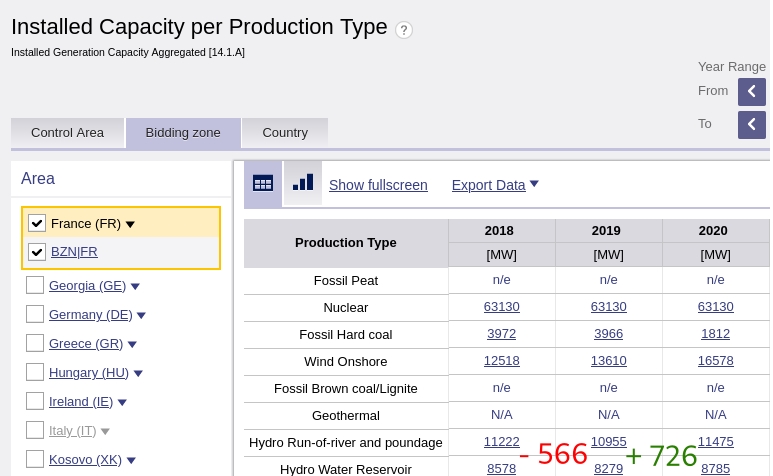This screenshot has height=476, width=773.
Task: Collapse the France (FR) arrow
Action: click(x=130, y=224)
